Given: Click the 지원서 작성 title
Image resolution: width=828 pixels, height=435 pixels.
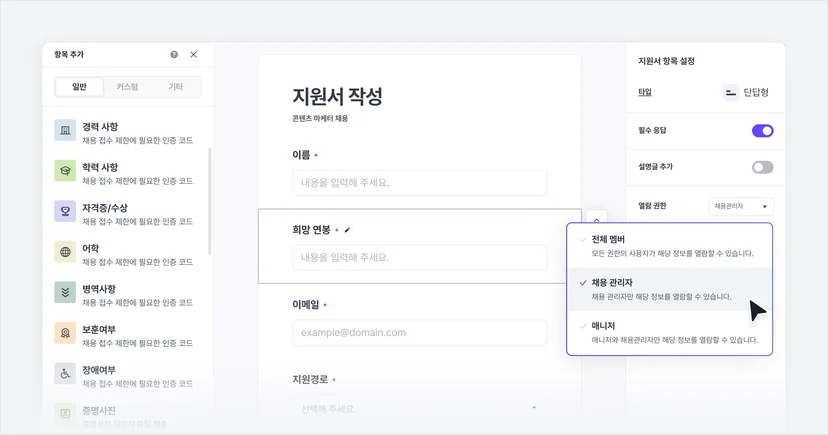Looking at the screenshot, I should click(337, 97).
